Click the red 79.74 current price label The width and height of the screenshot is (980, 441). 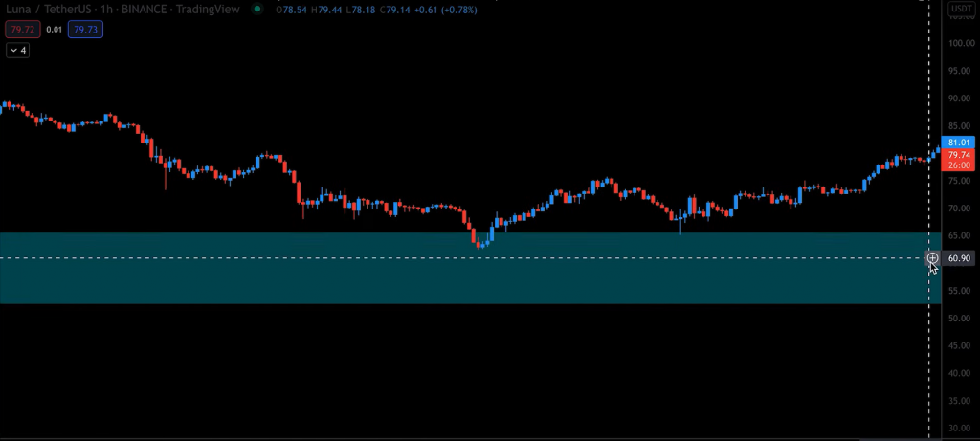point(960,154)
